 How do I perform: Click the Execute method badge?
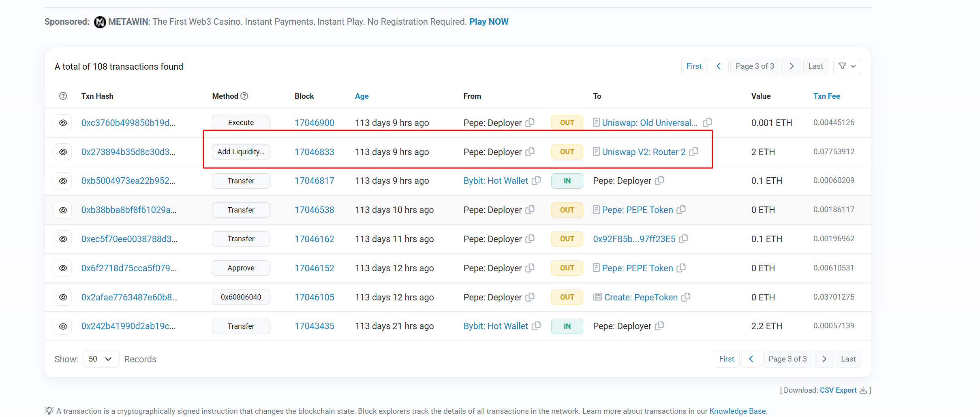point(241,123)
